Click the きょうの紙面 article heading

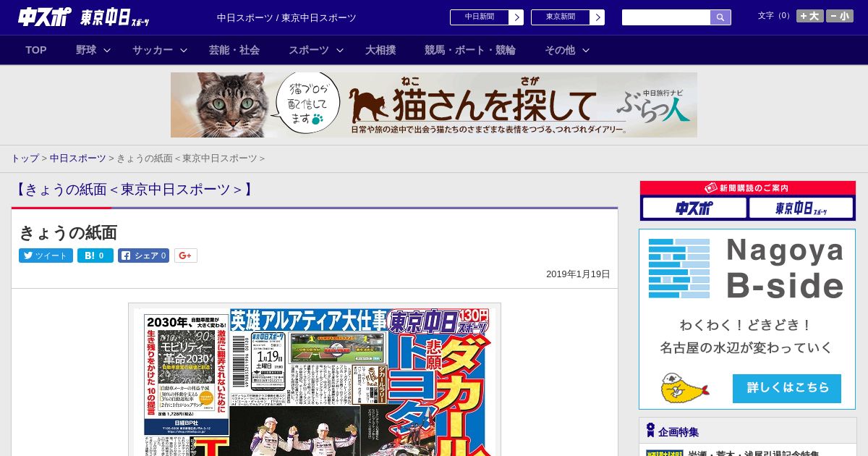coord(68,232)
